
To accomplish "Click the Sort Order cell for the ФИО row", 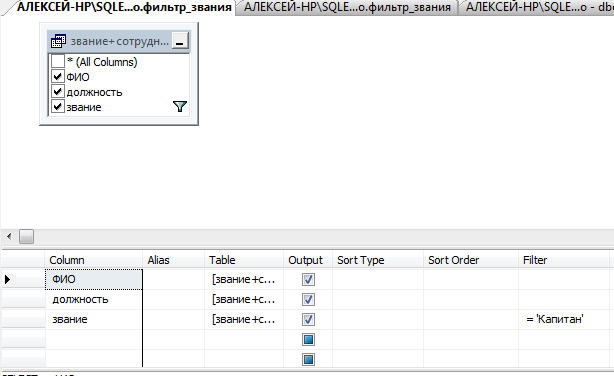I will [471, 279].
